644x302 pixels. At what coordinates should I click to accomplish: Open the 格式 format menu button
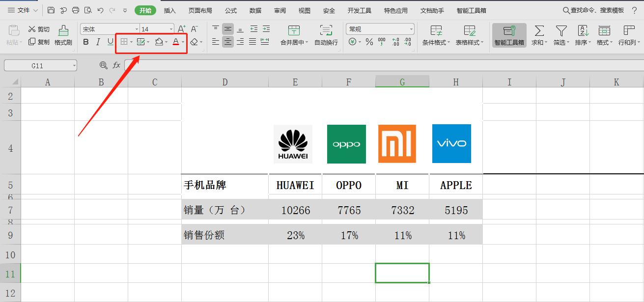(604, 36)
